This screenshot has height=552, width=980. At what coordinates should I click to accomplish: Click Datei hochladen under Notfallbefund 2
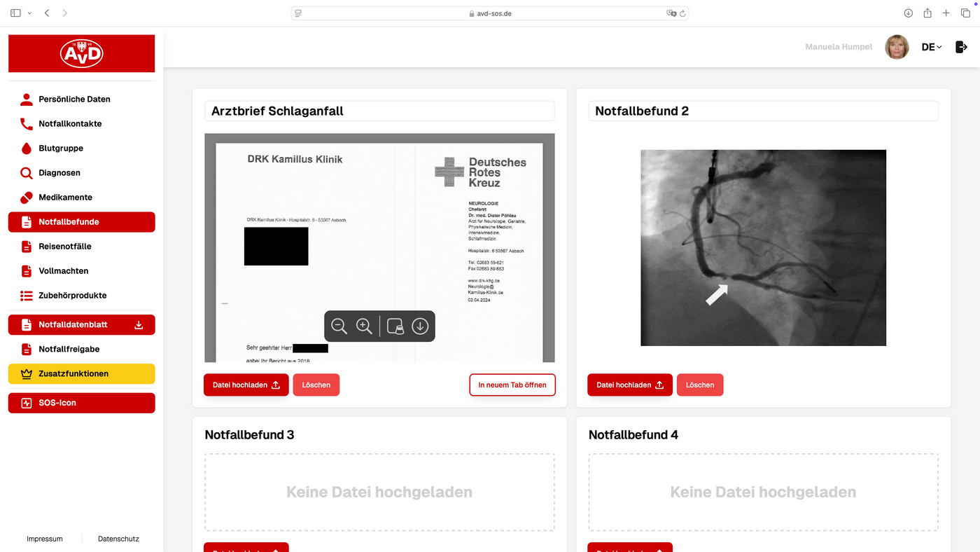pos(630,385)
